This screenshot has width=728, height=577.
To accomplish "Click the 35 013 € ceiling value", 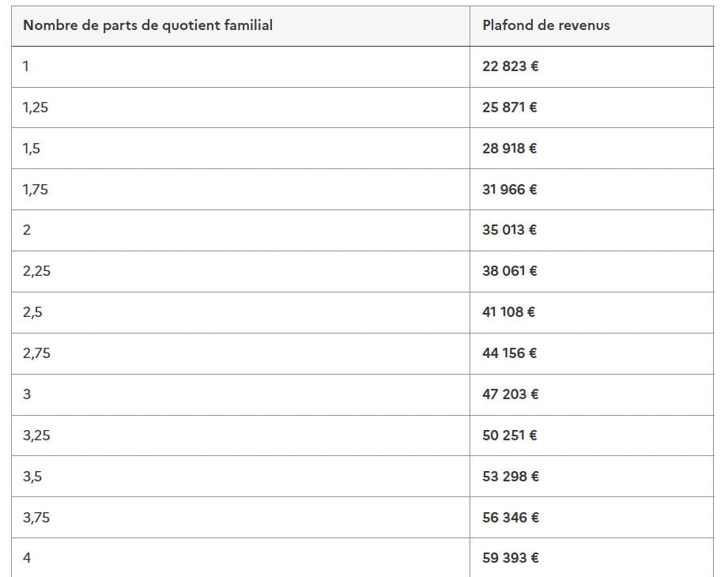I will point(510,230).
